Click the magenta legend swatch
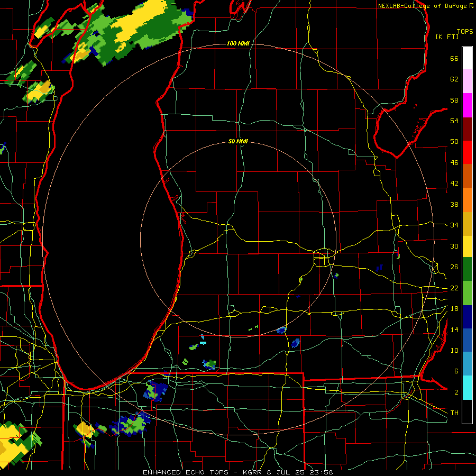The height and width of the screenshot is (476, 476). tap(467, 105)
